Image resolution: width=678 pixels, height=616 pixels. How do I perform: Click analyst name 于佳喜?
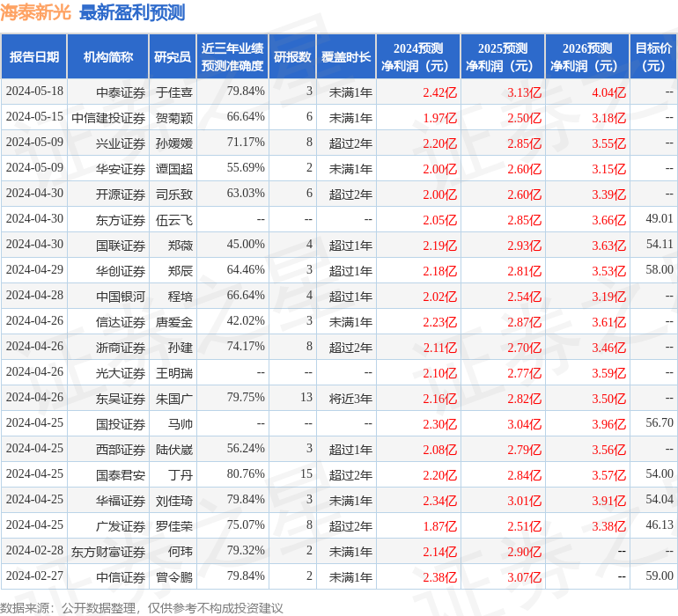174,92
